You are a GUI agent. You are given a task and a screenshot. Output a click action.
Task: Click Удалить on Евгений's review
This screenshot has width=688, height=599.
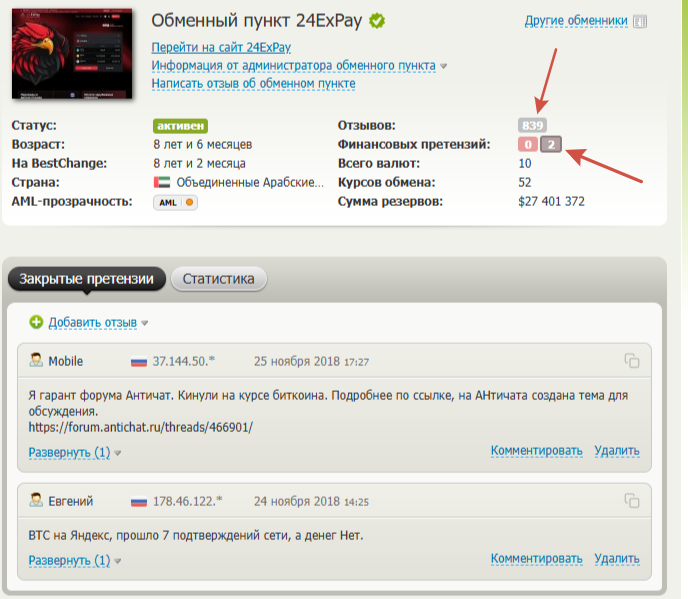click(617, 559)
